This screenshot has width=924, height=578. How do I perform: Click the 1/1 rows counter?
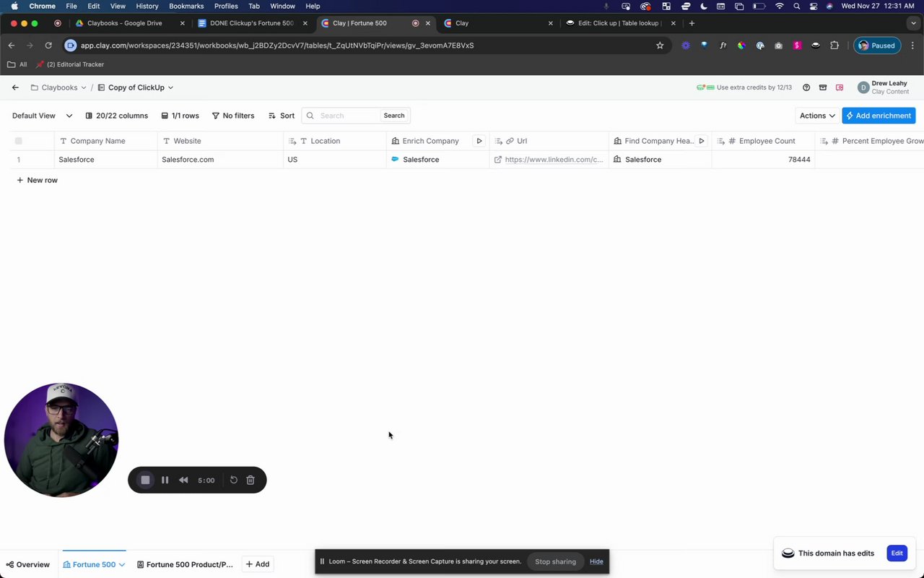point(180,116)
